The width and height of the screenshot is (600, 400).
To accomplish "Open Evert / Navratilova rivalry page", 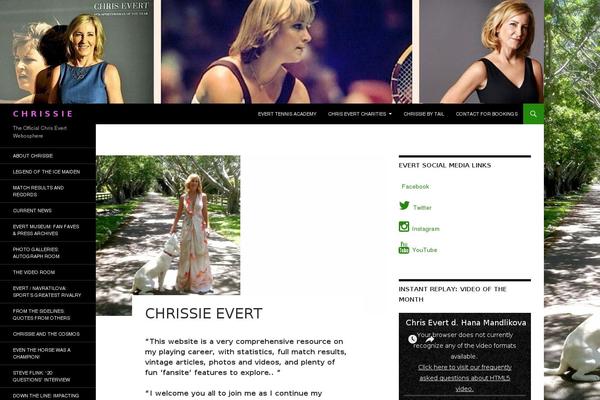I will point(48,292).
